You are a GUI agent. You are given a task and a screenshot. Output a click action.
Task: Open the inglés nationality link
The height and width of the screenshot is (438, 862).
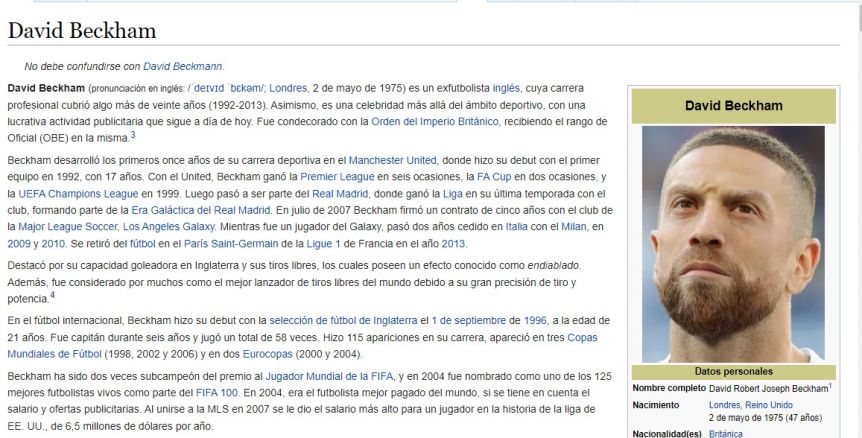[506, 88]
